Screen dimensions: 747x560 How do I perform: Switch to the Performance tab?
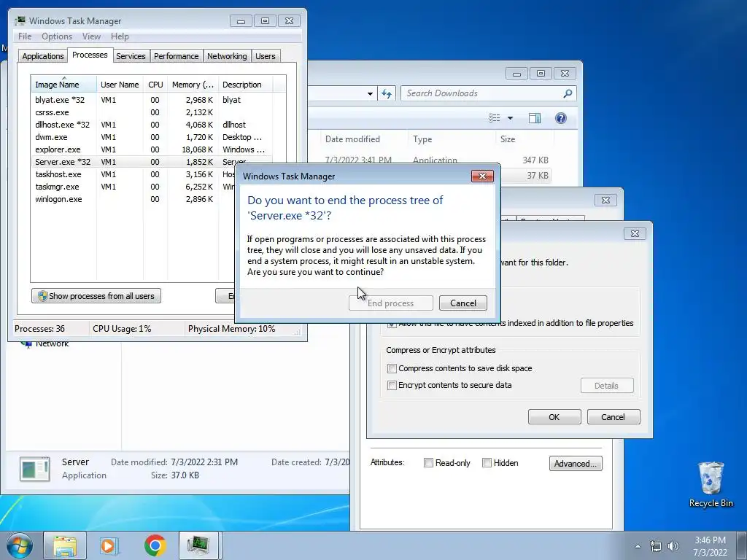[177, 56]
